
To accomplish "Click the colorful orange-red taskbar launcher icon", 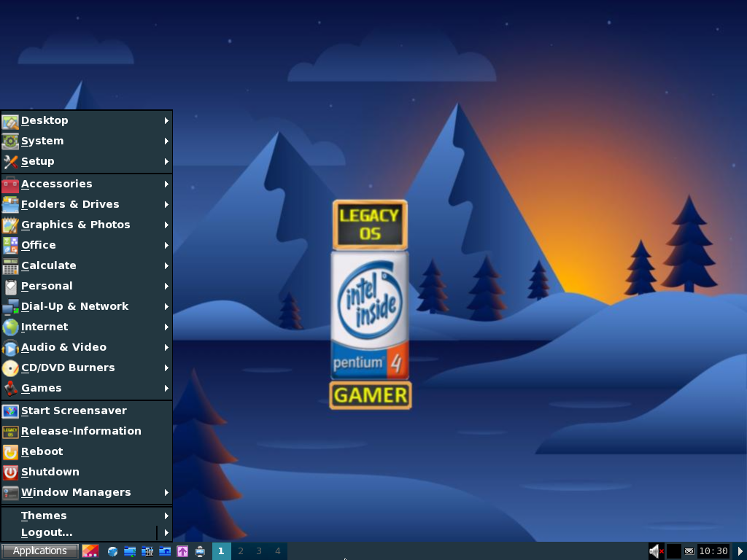I will 90,551.
